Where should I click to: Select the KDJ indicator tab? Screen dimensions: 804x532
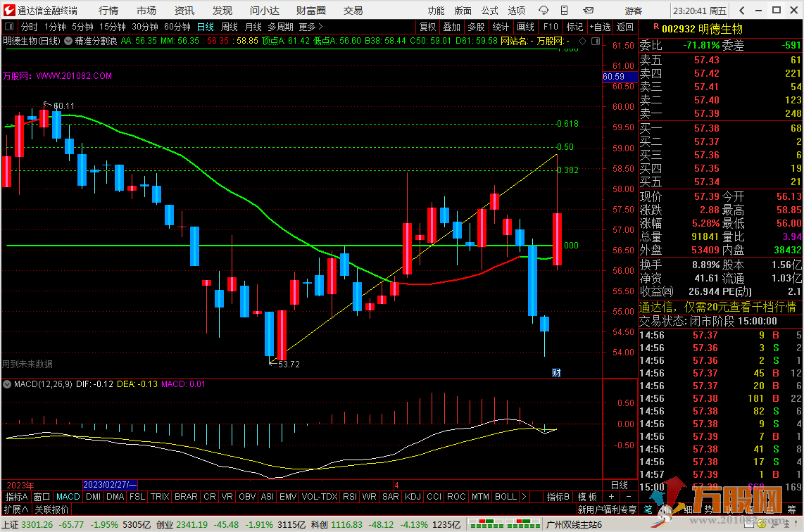tap(413, 497)
